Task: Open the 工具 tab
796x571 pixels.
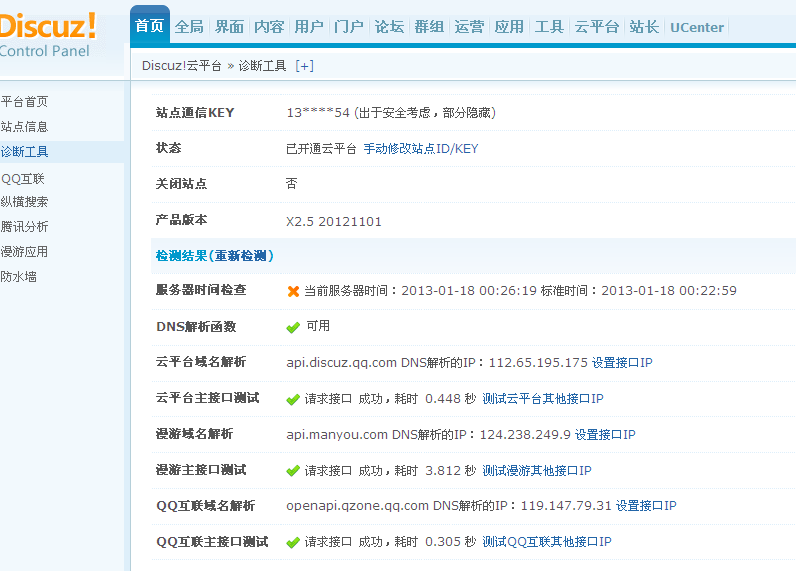Action: click(x=549, y=27)
